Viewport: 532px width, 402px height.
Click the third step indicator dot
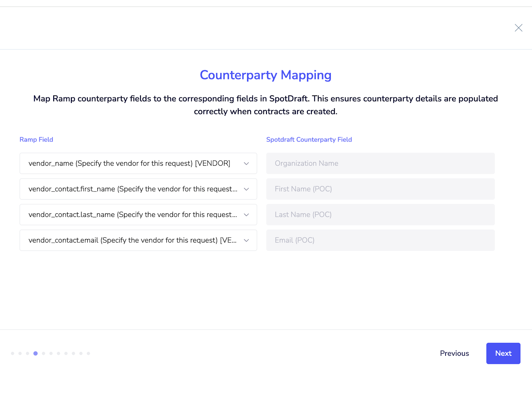28,353
